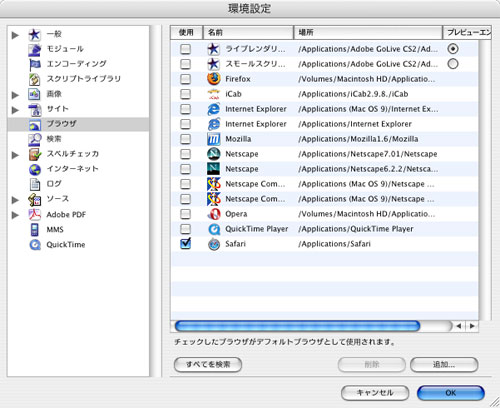
Task: Click the Safari compass icon in list
Action: tap(214, 244)
